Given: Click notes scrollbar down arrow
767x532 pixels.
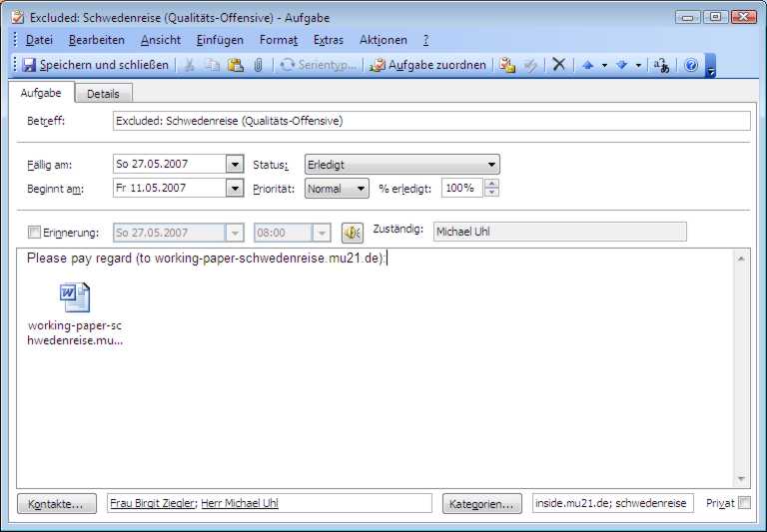Looking at the screenshot, I should click(741, 478).
